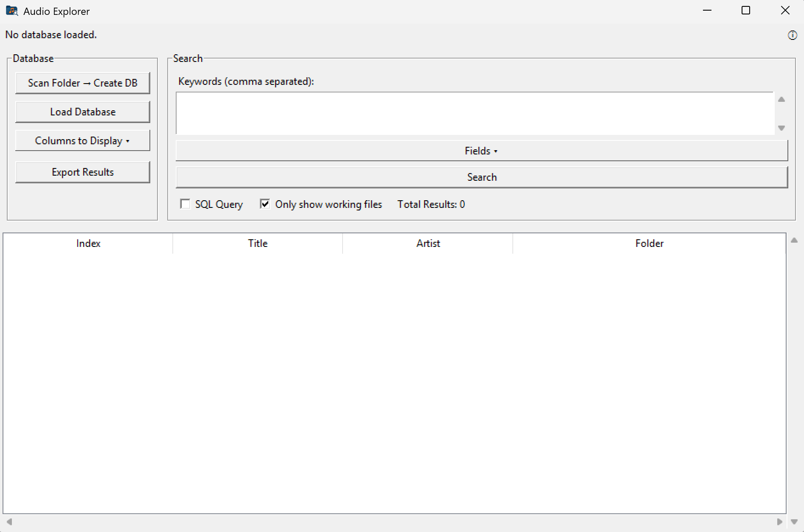Click the results table scroll up arrow

coord(794,240)
